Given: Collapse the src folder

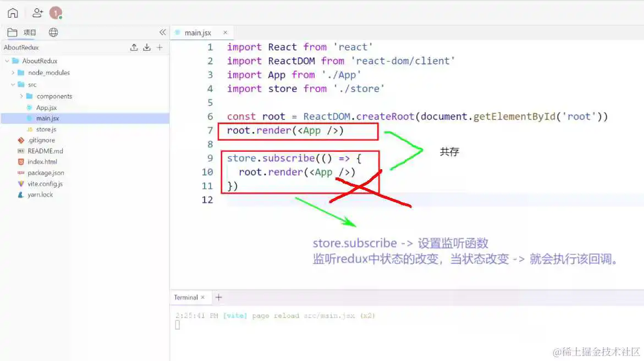Looking at the screenshot, I should 13,85.
